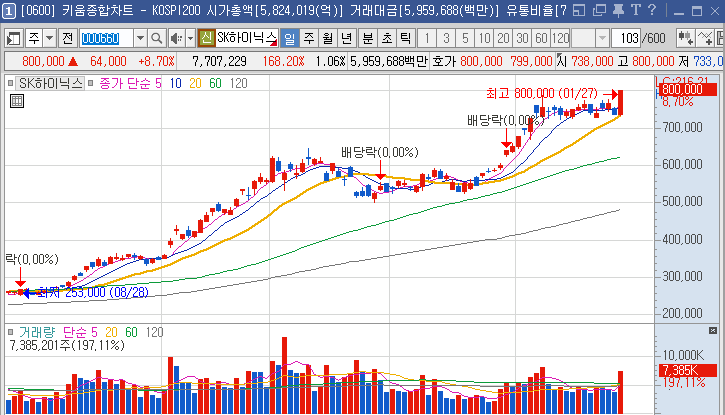This screenshot has height=415, width=725.
Task: Click the stock search magnifier icon
Action: pos(156,38)
